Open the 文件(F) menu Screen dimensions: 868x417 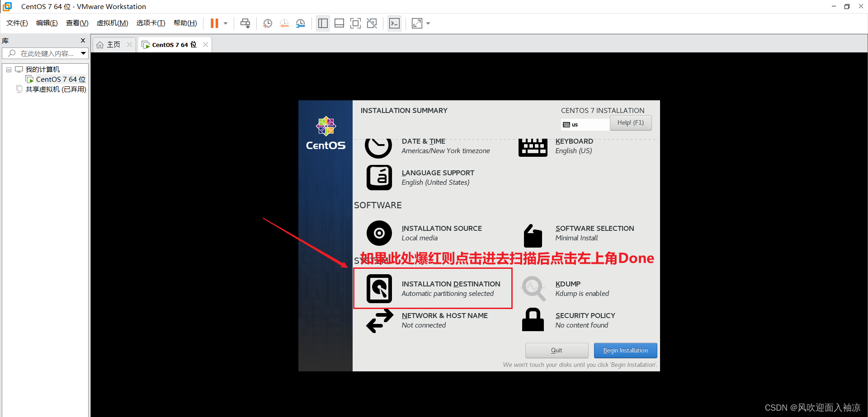coord(17,23)
